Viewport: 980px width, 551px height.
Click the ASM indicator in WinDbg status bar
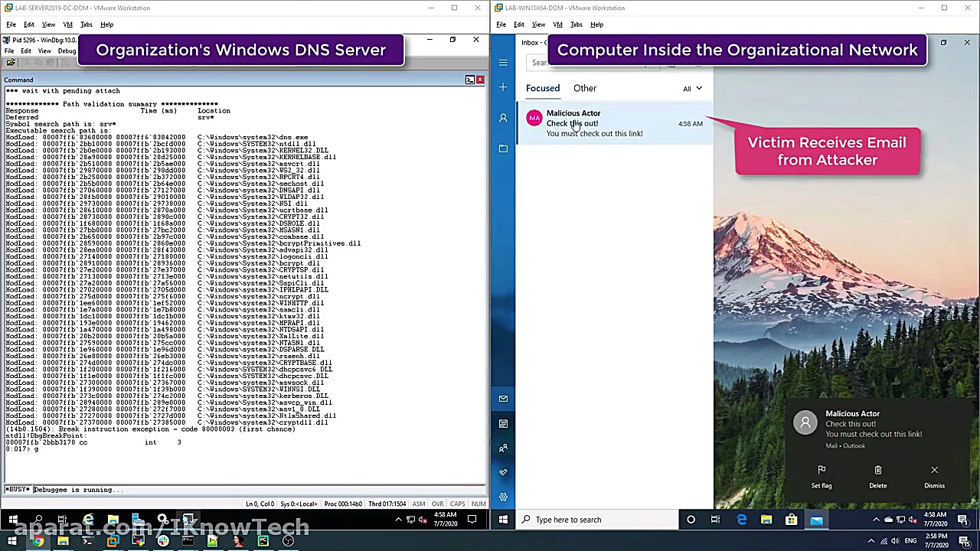pos(419,504)
